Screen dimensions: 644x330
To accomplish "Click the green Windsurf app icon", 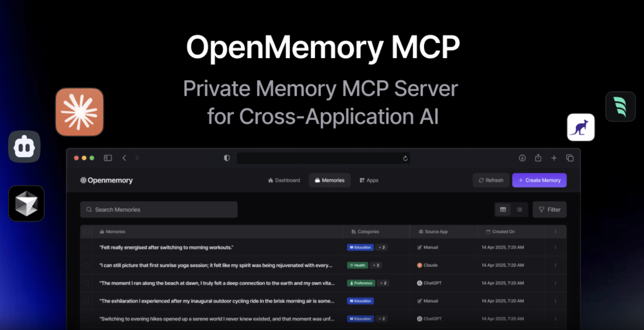I will 620,107.
